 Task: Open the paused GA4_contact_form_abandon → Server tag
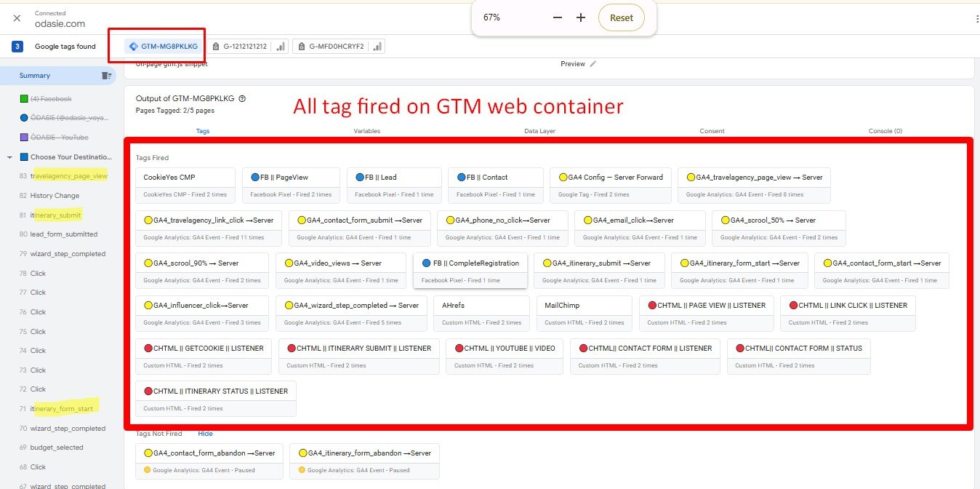[209, 461]
